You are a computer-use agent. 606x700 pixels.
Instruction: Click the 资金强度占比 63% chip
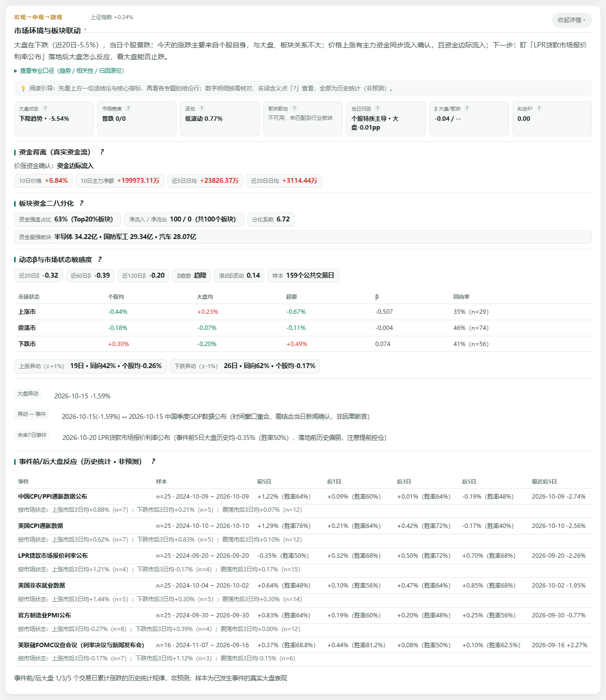[68, 219]
